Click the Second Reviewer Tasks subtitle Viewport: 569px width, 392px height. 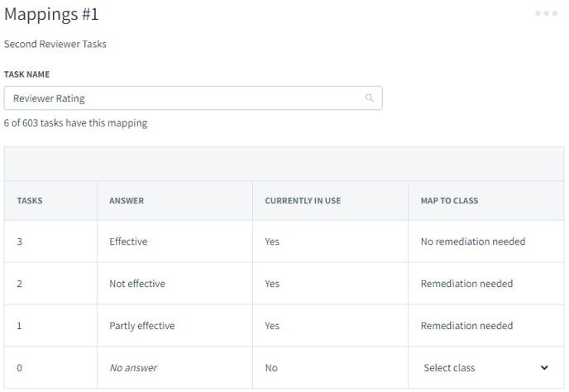pos(55,44)
